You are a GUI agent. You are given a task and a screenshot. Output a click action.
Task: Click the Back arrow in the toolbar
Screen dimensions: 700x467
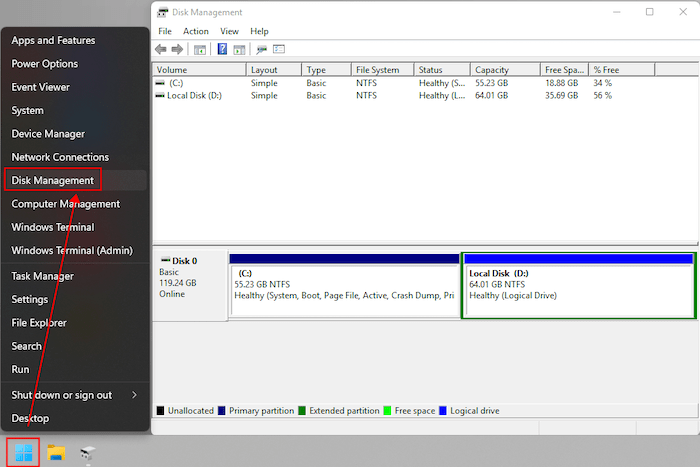(161, 49)
